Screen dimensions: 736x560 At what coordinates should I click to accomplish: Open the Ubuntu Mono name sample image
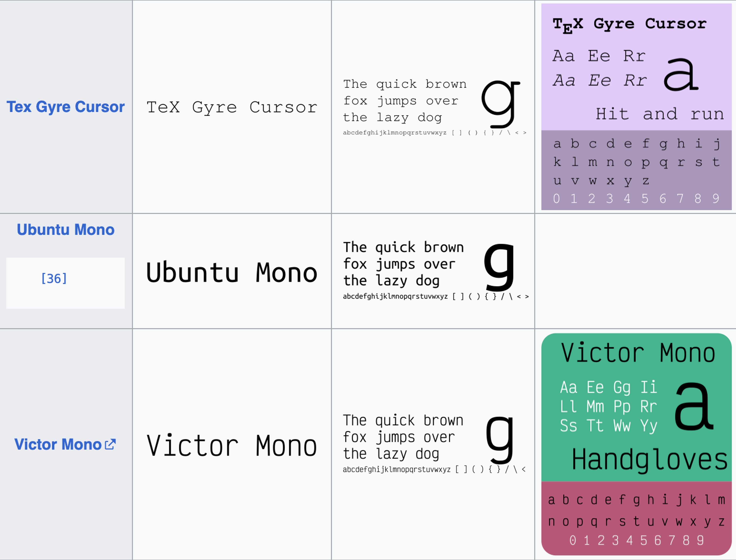pyautogui.click(x=232, y=272)
